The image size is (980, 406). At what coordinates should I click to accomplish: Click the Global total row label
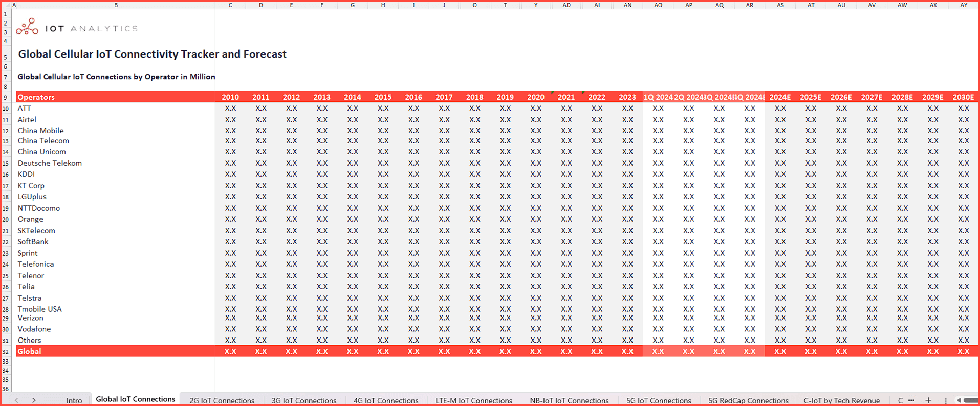[x=116, y=351]
